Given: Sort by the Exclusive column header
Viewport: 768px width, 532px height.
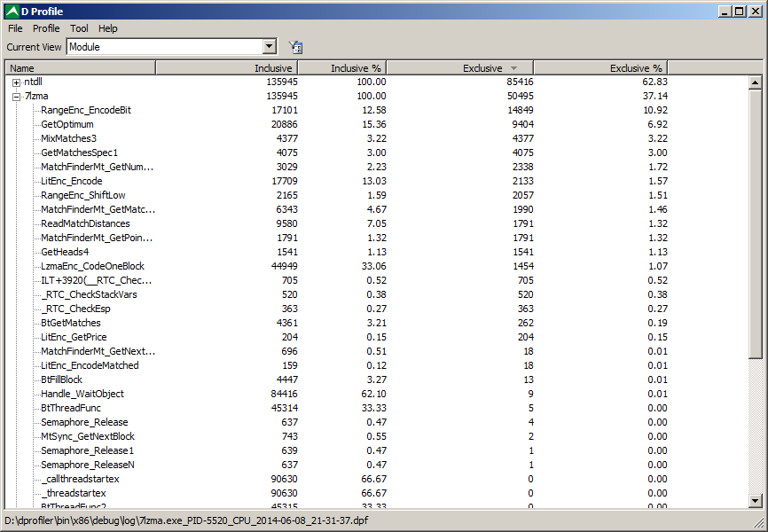Looking at the screenshot, I should pyautogui.click(x=460, y=68).
